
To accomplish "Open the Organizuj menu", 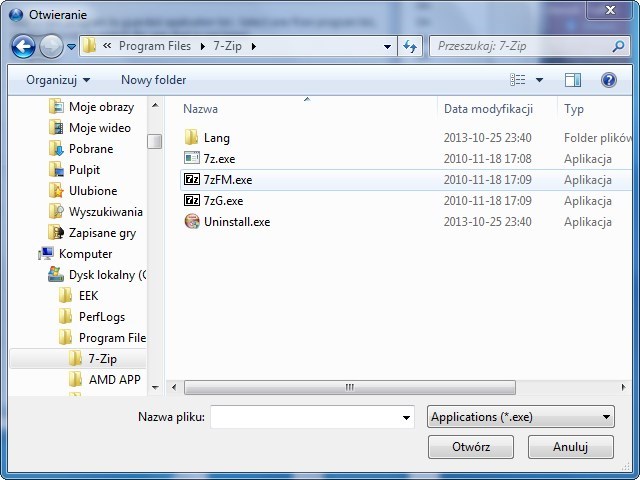I will point(58,80).
